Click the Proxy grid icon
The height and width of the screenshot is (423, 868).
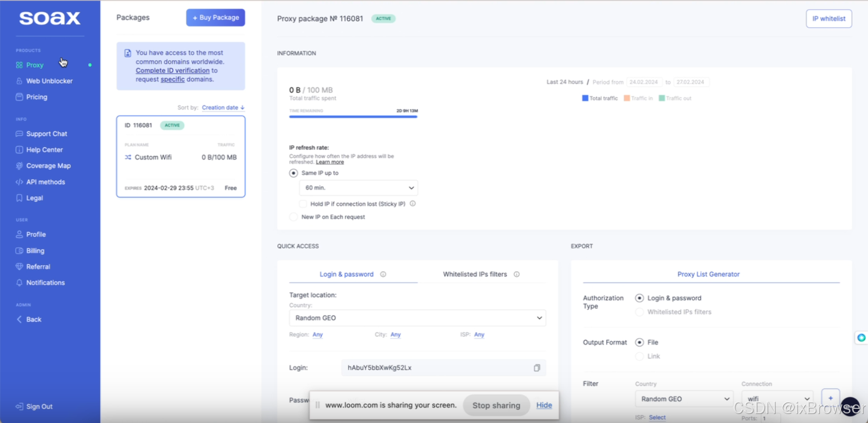[x=19, y=65]
